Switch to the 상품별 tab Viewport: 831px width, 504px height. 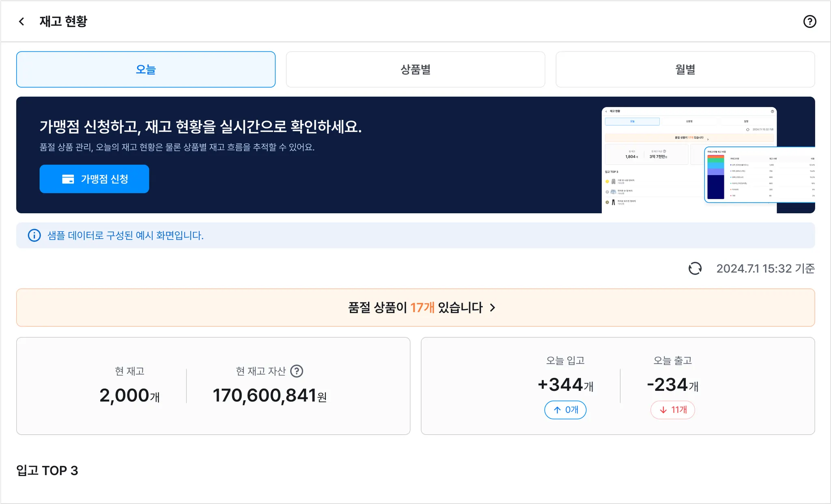point(415,69)
